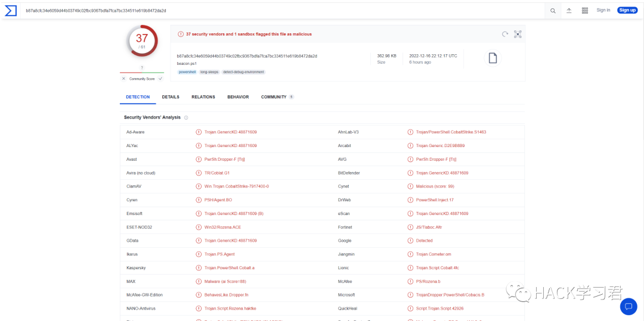Click the alert icon beside ClamAV result
The width and height of the screenshot is (644, 321).
[x=199, y=186]
